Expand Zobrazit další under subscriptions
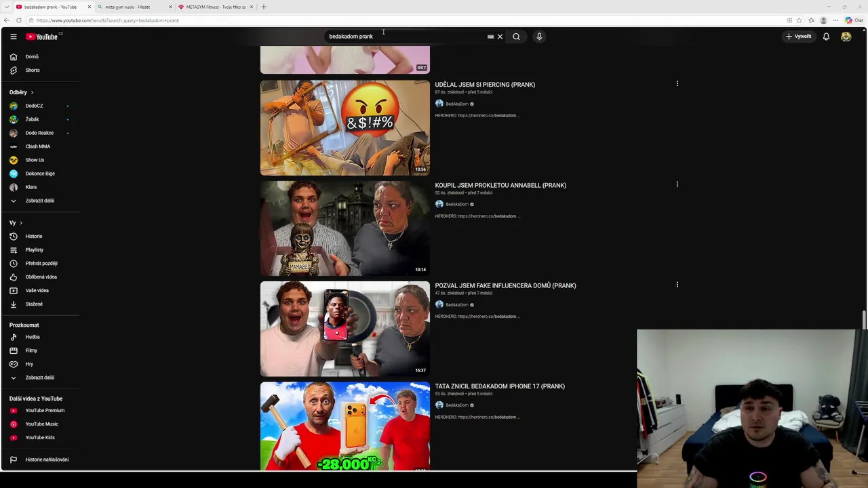 [x=41, y=201]
